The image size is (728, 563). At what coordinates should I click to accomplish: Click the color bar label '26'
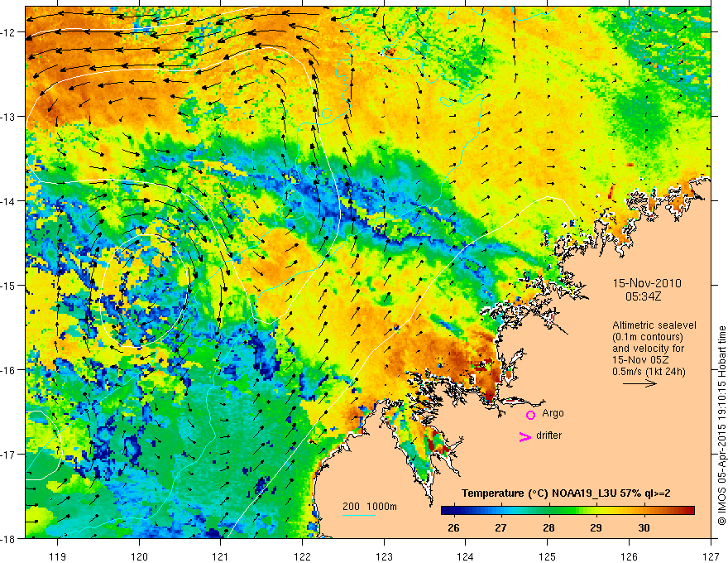(453, 527)
